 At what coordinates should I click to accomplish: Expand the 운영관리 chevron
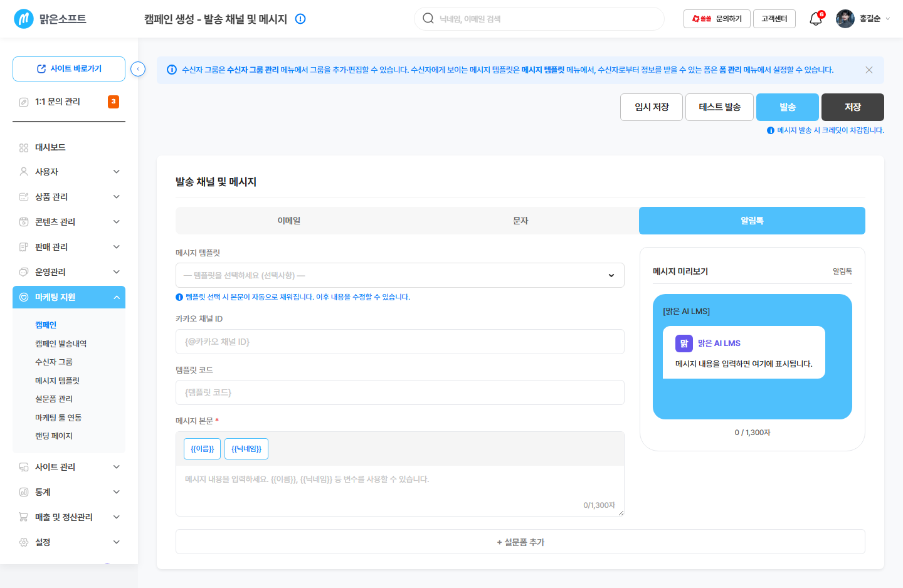pyautogui.click(x=117, y=272)
